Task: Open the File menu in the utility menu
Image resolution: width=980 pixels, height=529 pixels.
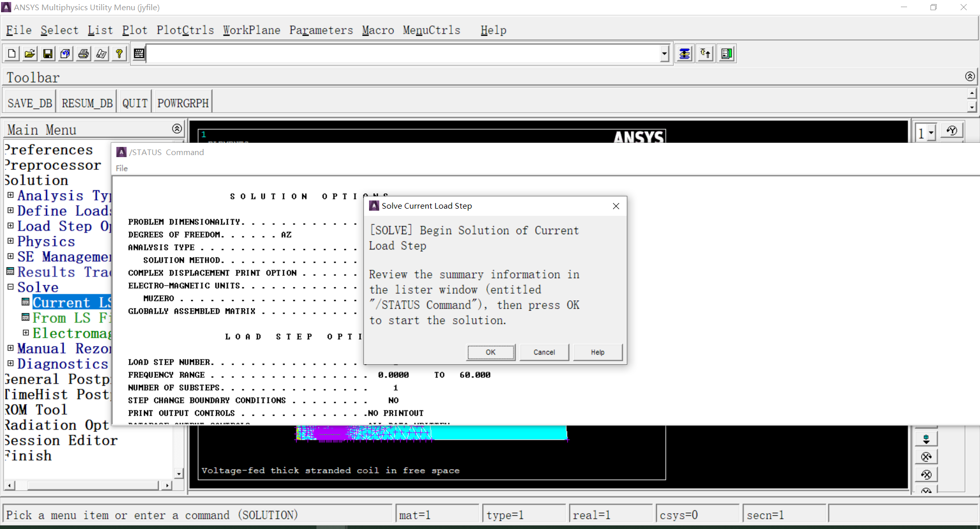Action: (x=19, y=30)
